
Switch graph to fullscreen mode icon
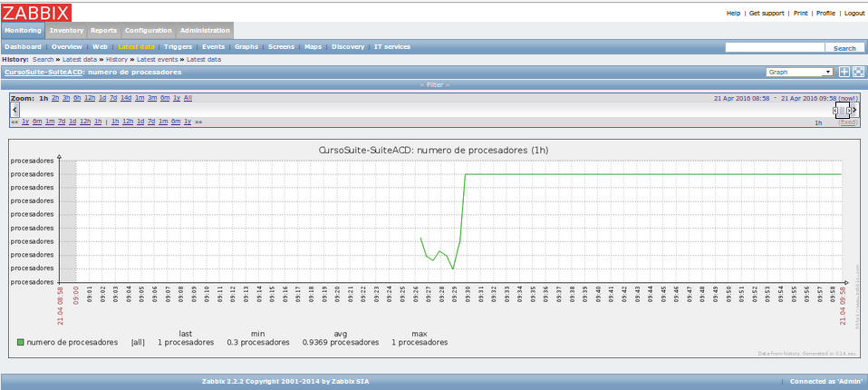[x=858, y=72]
